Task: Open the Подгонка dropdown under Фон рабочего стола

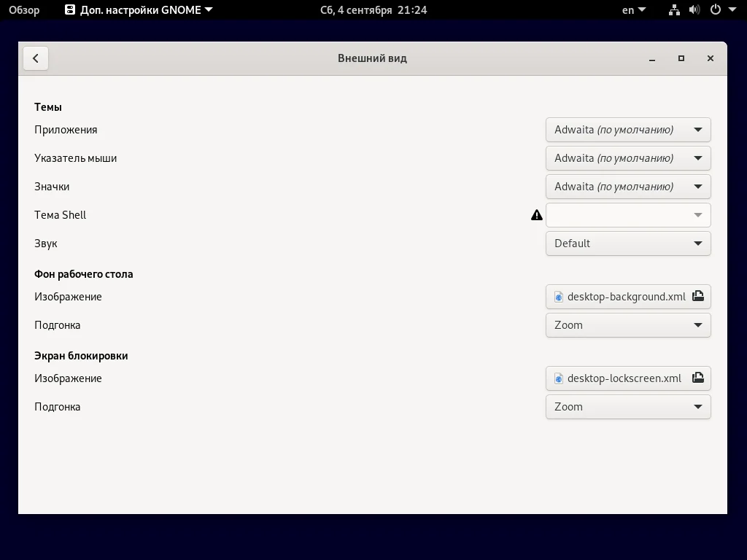Action: tap(627, 325)
